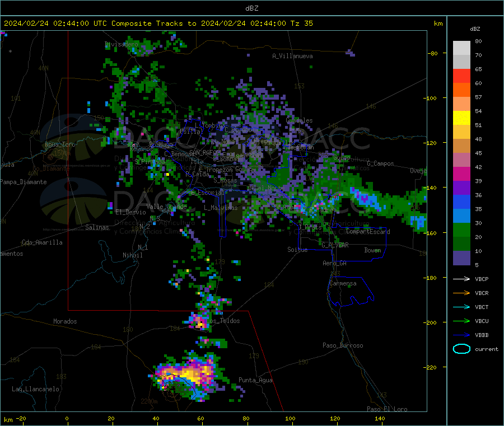Click the orange VBCR arrow in legend

pos(461,293)
